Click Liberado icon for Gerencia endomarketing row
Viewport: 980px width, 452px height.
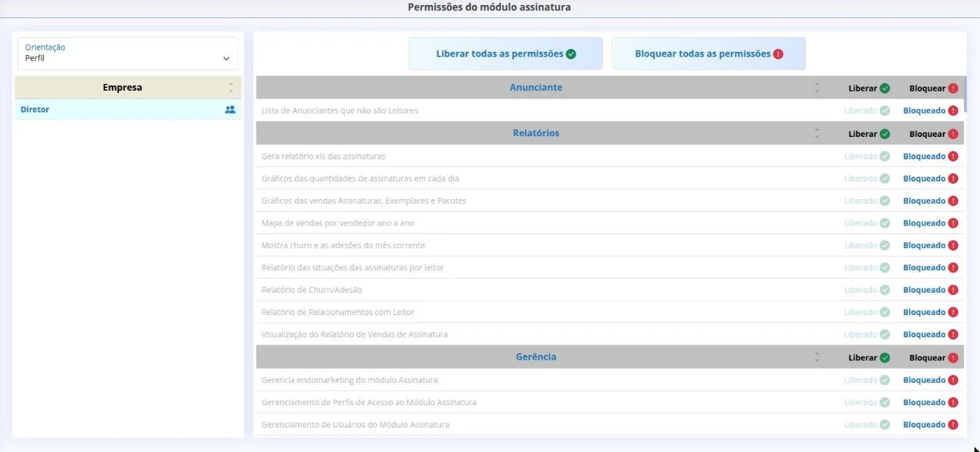pos(885,381)
